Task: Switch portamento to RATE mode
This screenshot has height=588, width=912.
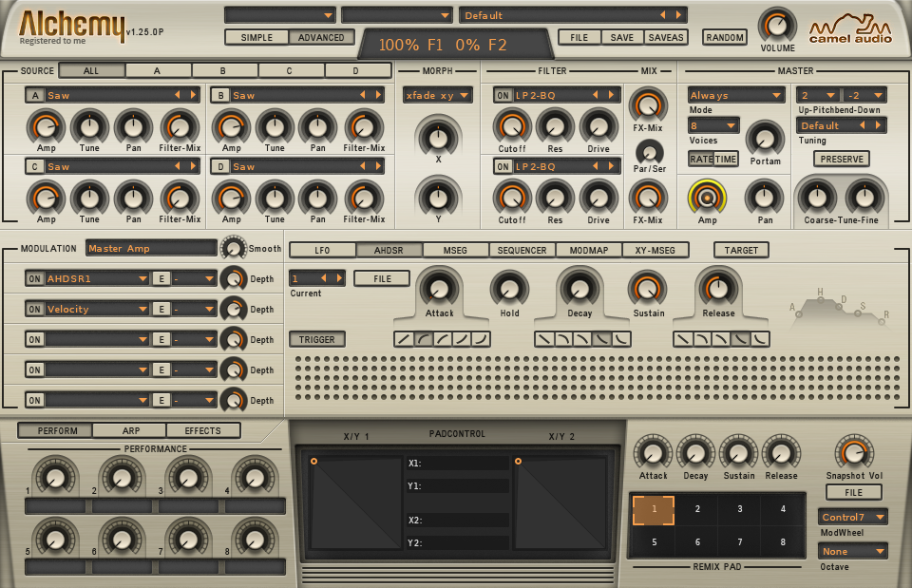Action: (701, 160)
